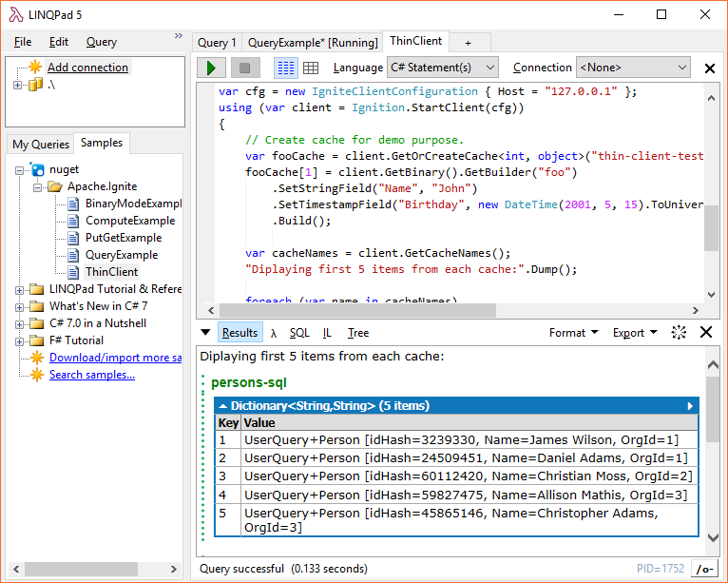
Task: Click the Add connection link
Action: [x=87, y=68]
